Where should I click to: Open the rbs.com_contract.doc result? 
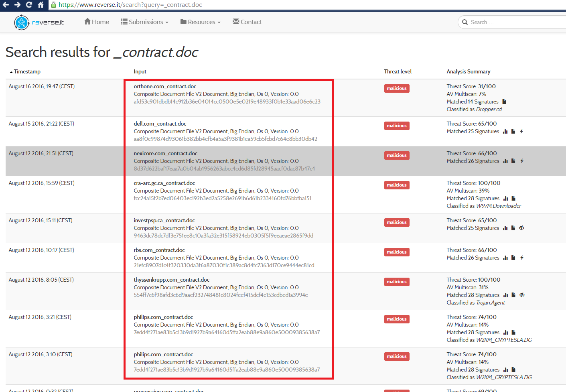coord(159,250)
